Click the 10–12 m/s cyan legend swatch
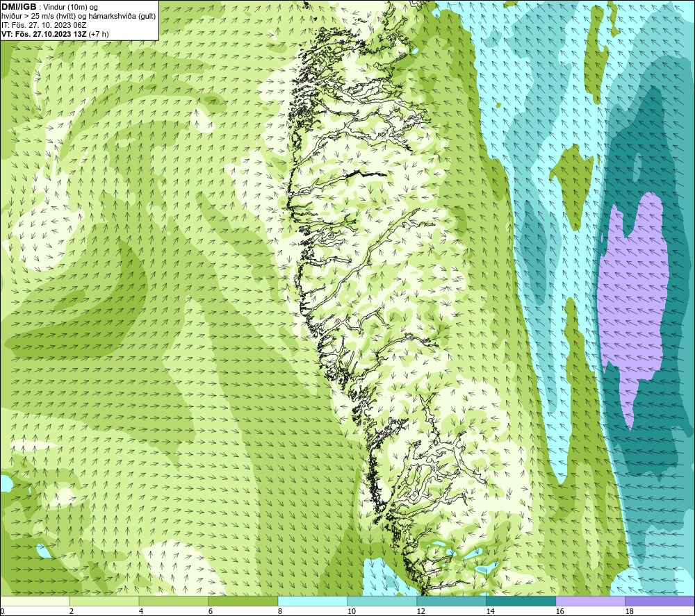 tap(382, 601)
